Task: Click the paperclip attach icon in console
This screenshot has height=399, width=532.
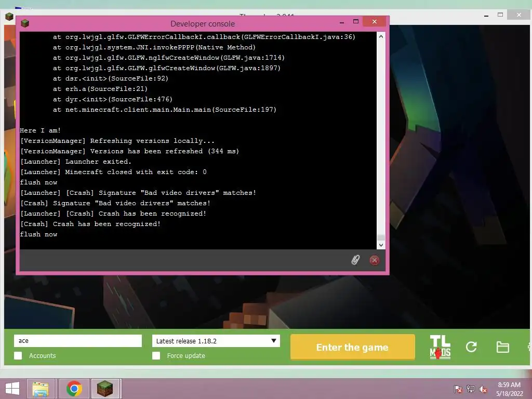Action: pyautogui.click(x=355, y=260)
